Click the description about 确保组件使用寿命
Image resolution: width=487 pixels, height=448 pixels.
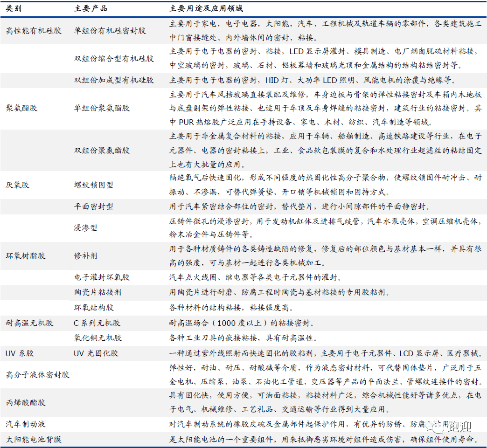324,439
